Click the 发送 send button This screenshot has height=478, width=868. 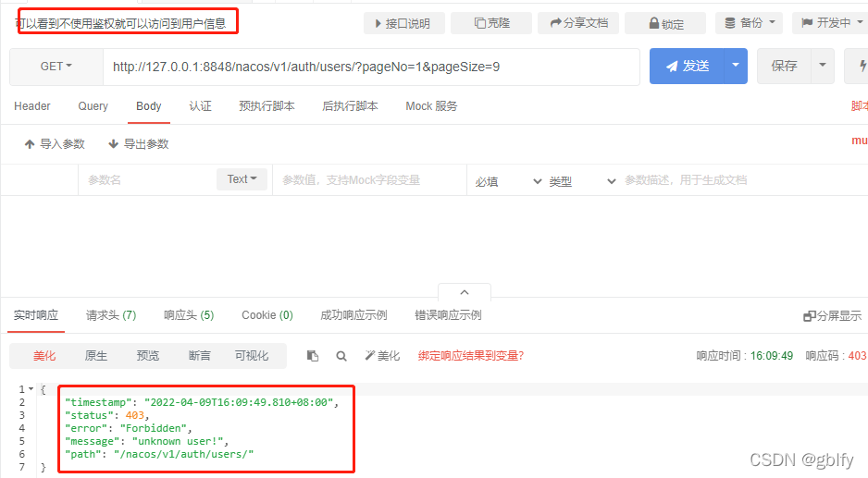(687, 66)
